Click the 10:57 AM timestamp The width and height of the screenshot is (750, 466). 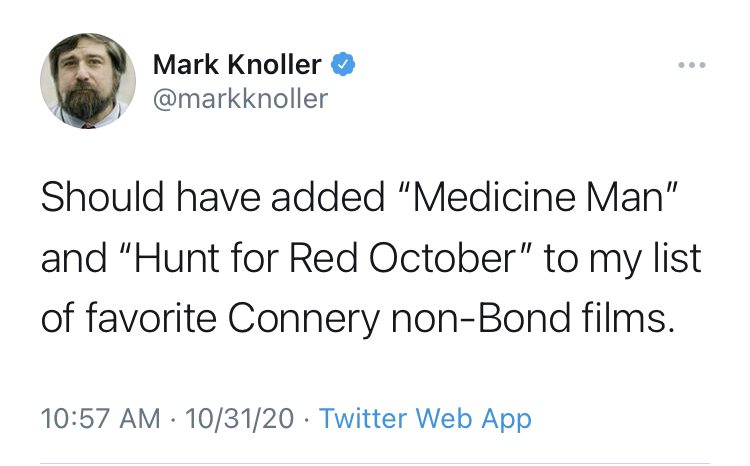[x=100, y=419]
